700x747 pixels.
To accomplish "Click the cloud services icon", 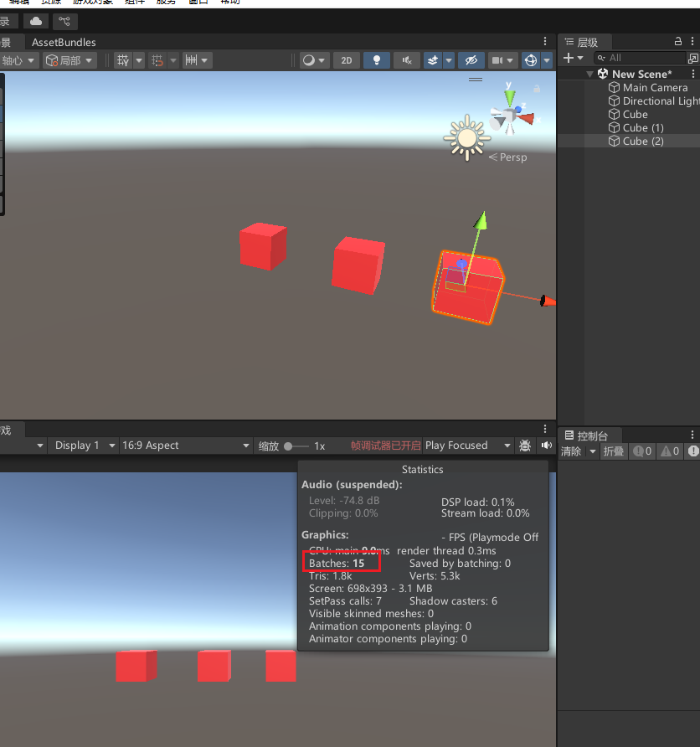I will [x=35, y=21].
